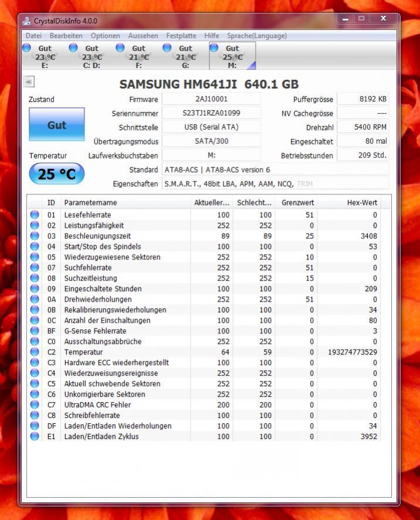
Task: Open the Aussehen menu
Action: tap(143, 35)
